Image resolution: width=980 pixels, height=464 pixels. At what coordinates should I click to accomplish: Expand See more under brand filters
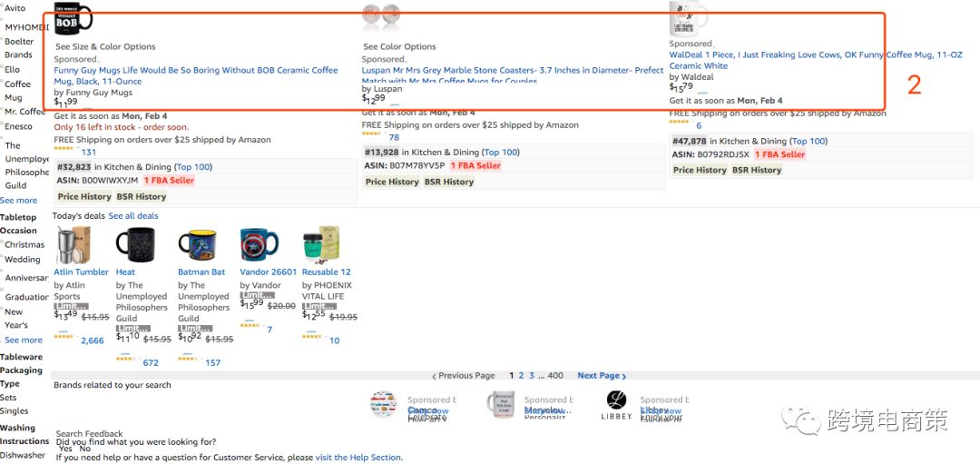click(19, 200)
